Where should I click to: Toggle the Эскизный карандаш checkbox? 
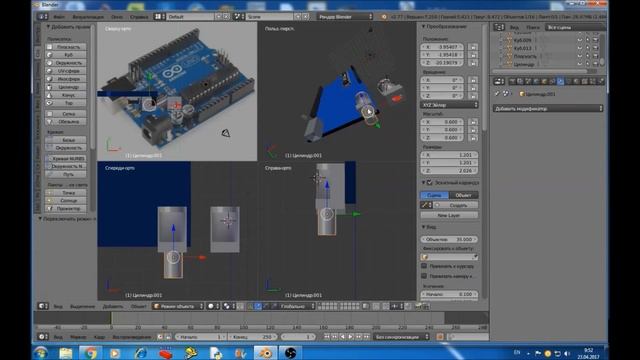click(429, 183)
